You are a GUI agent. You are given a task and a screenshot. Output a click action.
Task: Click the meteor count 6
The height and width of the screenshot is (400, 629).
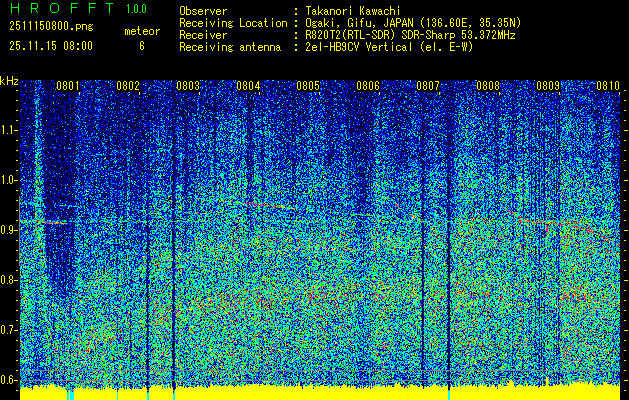click(x=142, y=46)
